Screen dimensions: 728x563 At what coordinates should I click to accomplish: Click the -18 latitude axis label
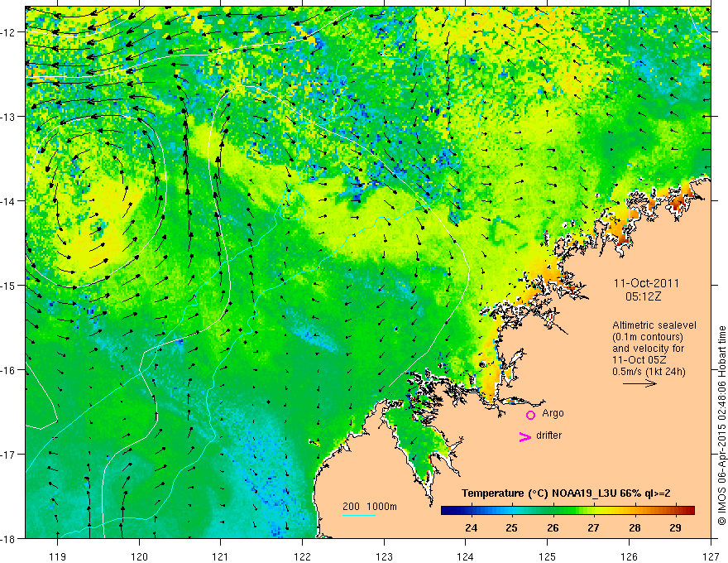click(x=9, y=538)
